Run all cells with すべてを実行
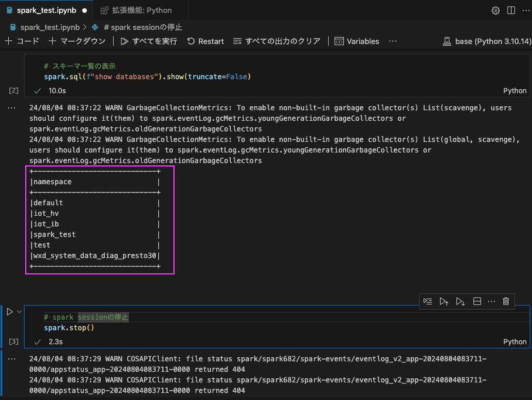 click(149, 42)
